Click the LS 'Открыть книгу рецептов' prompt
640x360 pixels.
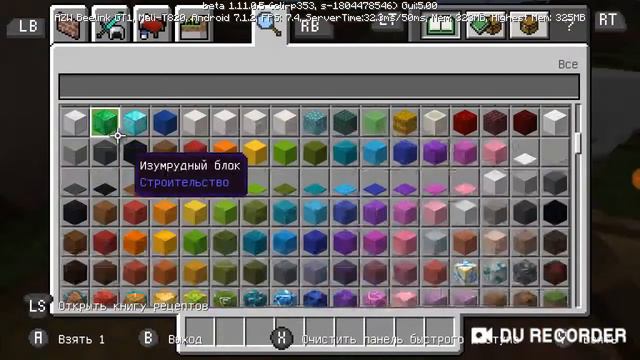pyautogui.click(x=118, y=305)
